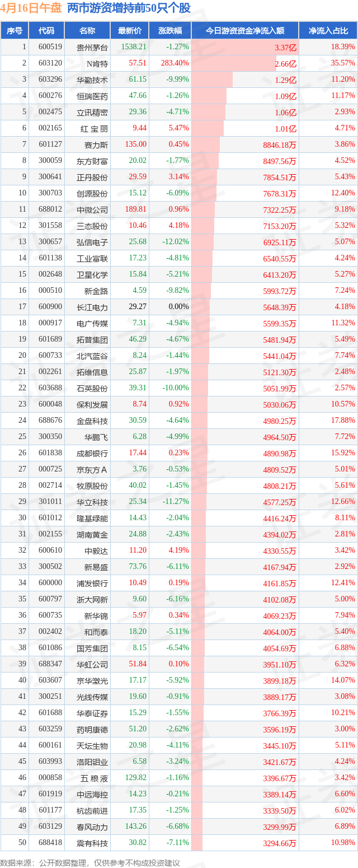The image size is (358, 868).
Task: Select the stock name 隆基绿能
Action: 92,518
